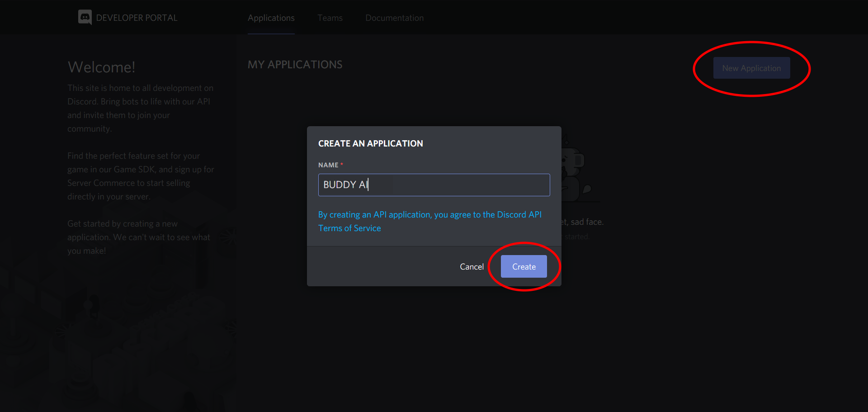This screenshot has width=868, height=412.
Task: Confirm with the Create button
Action: (524, 266)
